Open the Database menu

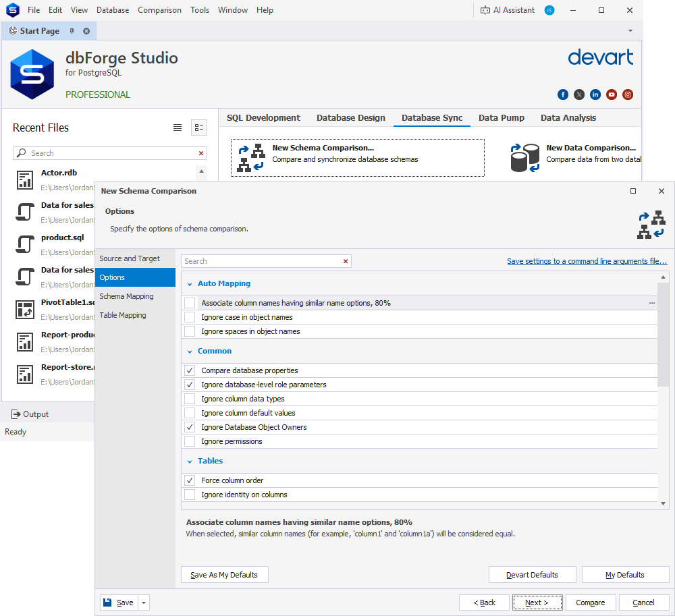[x=113, y=10]
